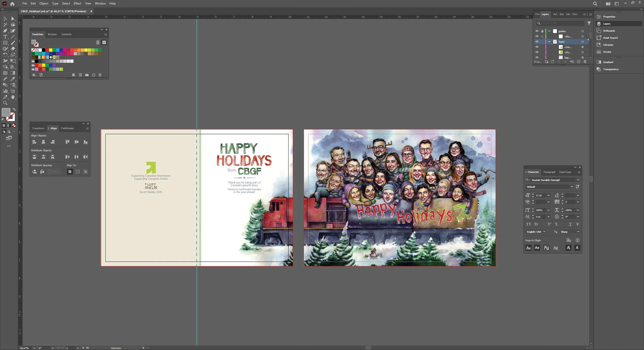
Task: Select the Rectangle tool
Action: 5,43
